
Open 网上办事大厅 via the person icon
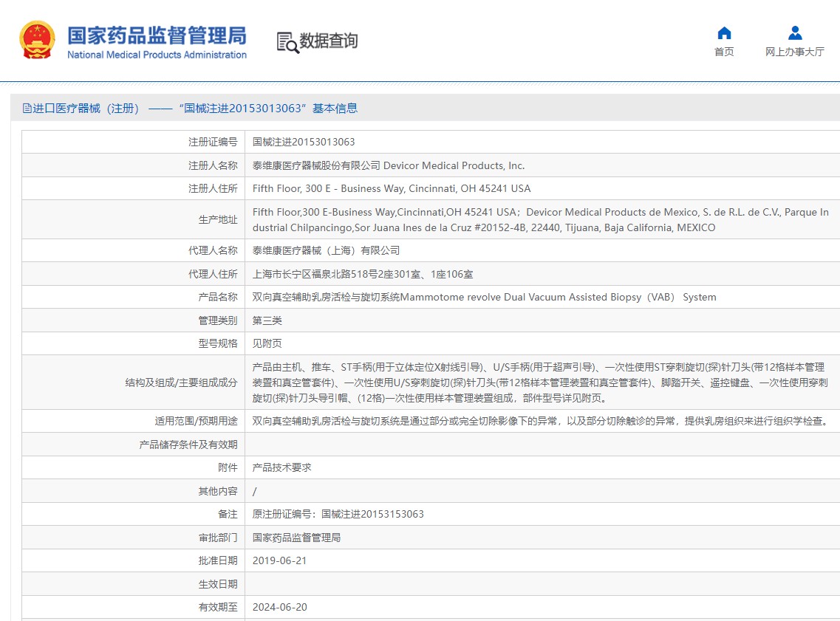pos(795,33)
